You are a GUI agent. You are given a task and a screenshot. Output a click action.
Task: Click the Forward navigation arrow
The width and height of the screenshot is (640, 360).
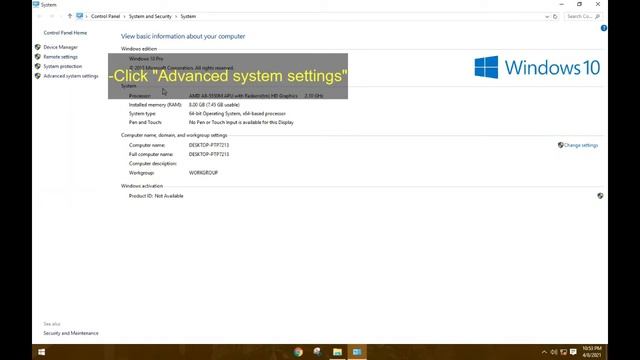pyautogui.click(x=52, y=16)
